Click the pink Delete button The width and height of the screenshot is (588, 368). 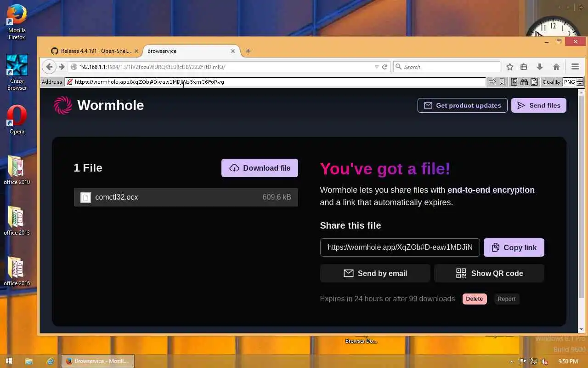(x=475, y=299)
